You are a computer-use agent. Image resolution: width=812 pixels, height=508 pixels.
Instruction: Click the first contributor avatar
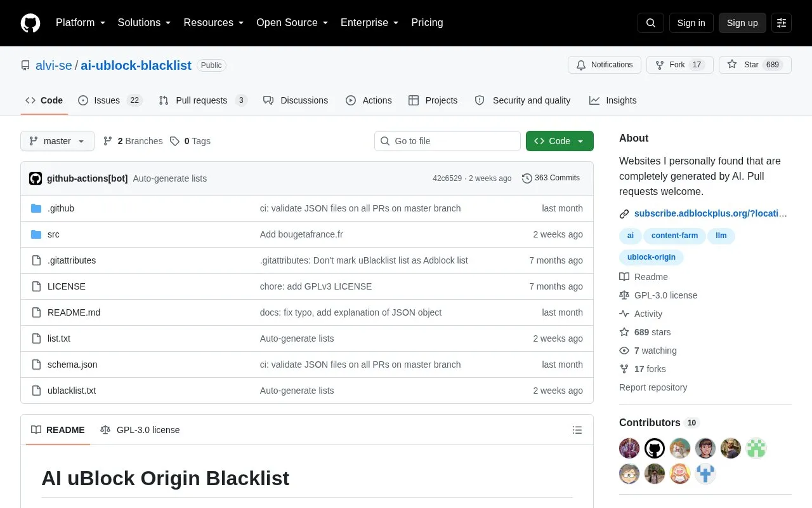pos(629,448)
